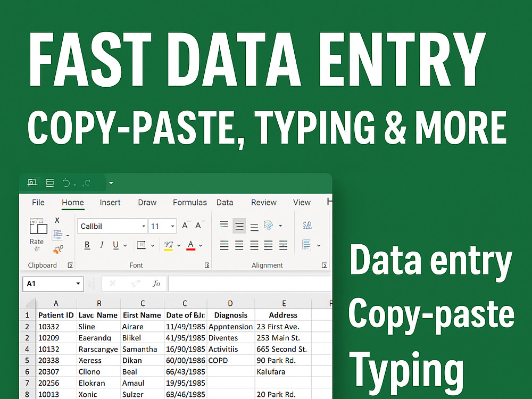
Task: Open the Underline style dropdown arrow
Action: (x=125, y=245)
